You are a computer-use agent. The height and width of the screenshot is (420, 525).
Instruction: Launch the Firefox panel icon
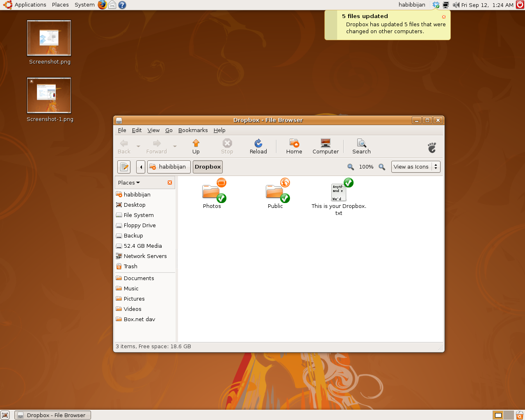point(102,5)
